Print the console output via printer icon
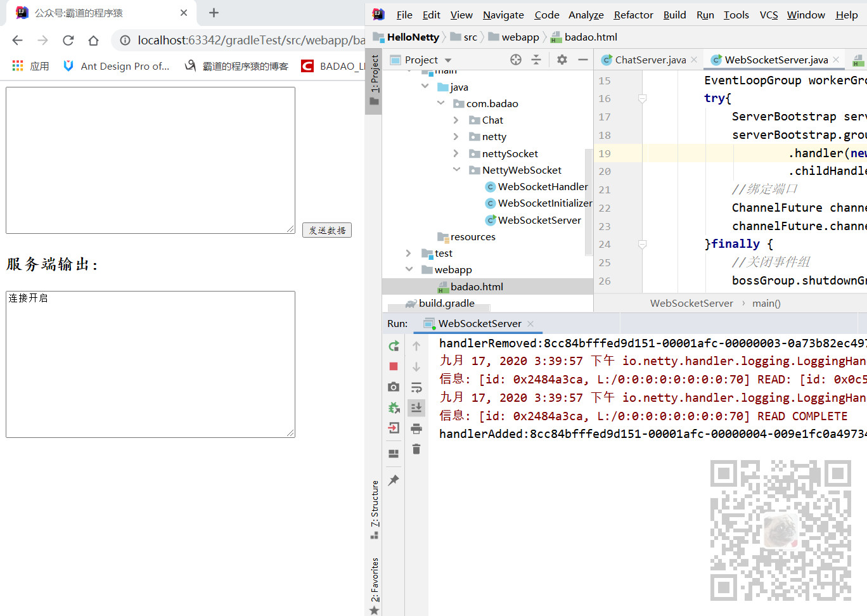Screen dimensions: 867x616 pyautogui.click(x=416, y=428)
